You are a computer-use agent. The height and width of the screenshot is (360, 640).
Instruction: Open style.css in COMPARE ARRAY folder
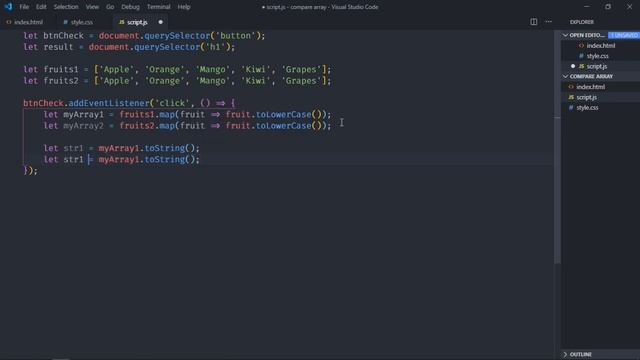point(587,108)
